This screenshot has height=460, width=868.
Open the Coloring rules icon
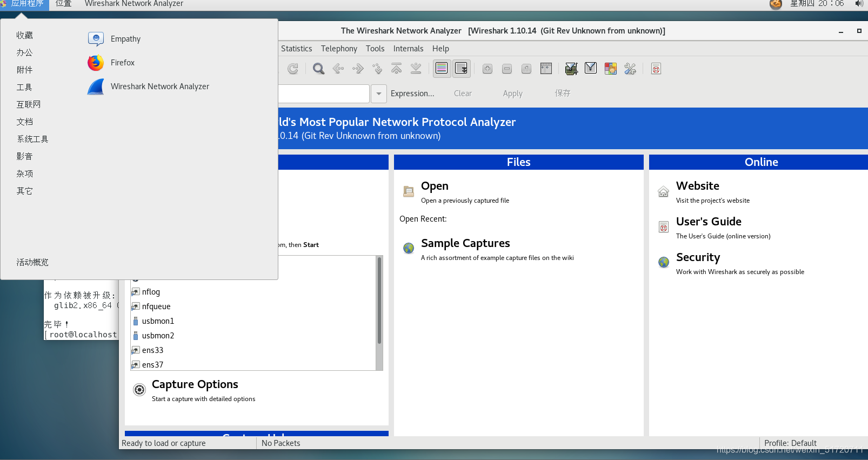pos(611,69)
